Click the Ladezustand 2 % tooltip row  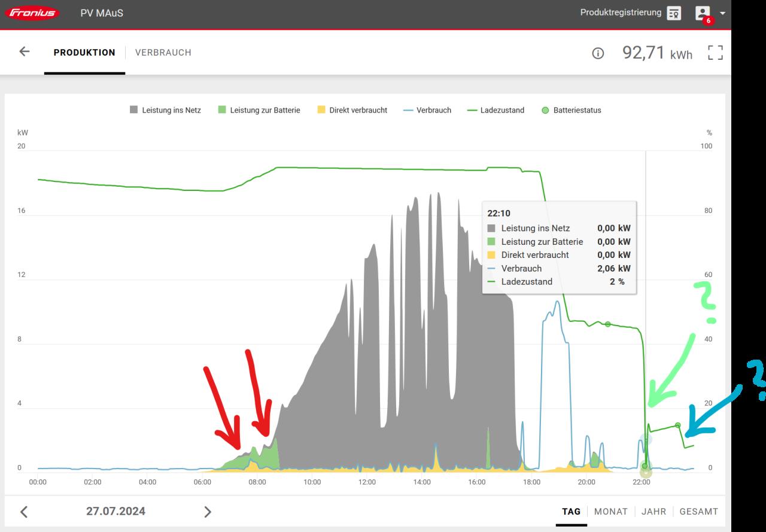pos(559,281)
